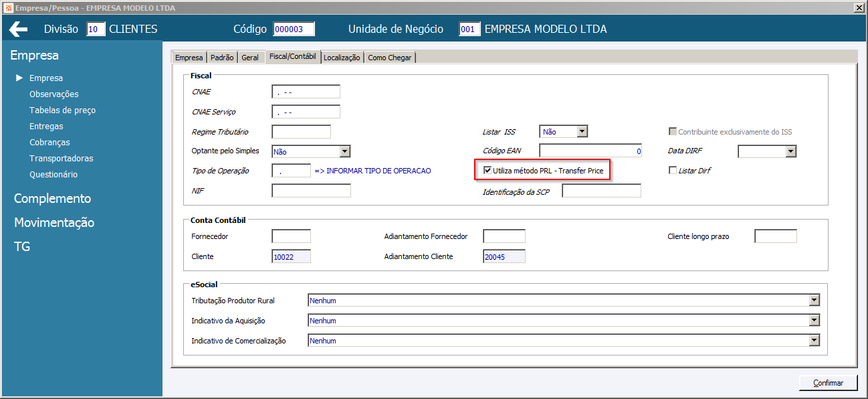The height and width of the screenshot is (399, 868).
Task: Open the Listar ISS dropdown
Action: point(582,132)
